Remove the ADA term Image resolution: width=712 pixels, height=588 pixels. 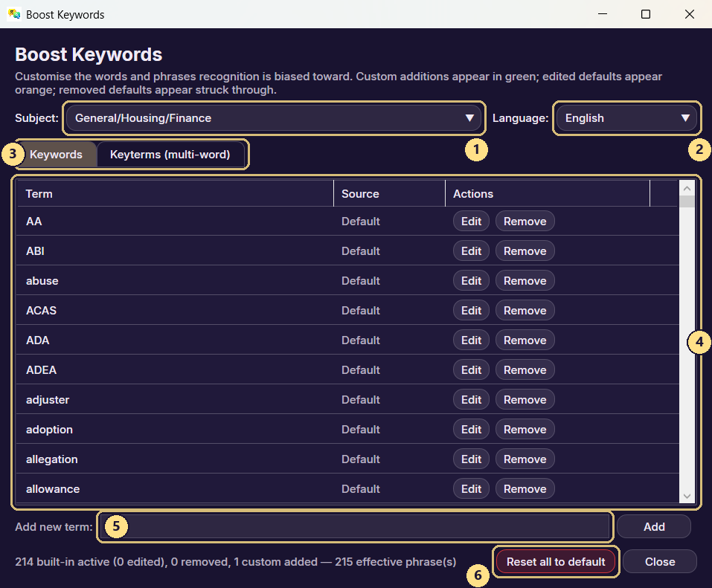(x=525, y=340)
